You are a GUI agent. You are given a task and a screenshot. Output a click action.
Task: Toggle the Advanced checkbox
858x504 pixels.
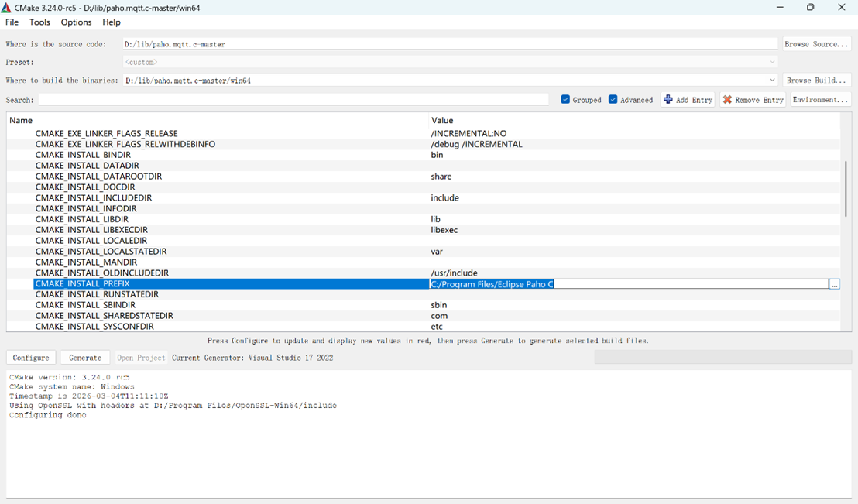click(613, 100)
